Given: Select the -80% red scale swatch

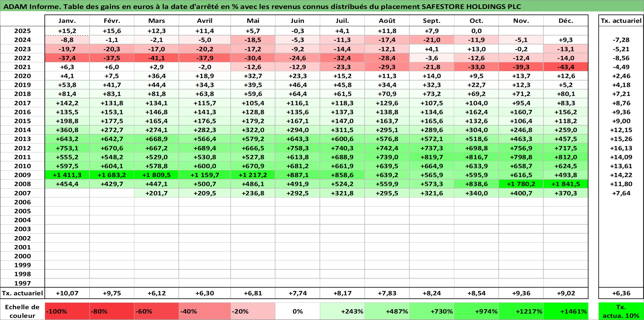Looking at the screenshot, I should coord(112,311).
